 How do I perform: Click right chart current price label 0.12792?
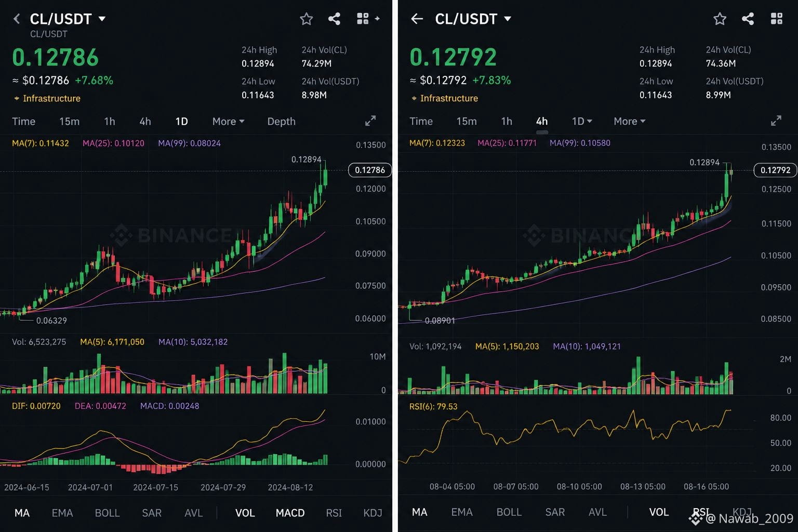click(775, 170)
